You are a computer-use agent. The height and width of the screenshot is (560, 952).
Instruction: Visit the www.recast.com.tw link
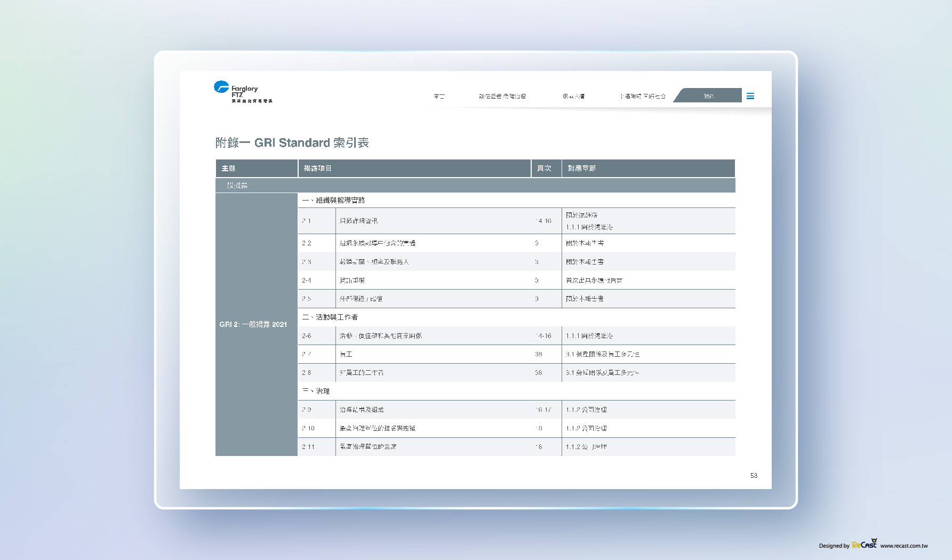click(x=904, y=546)
